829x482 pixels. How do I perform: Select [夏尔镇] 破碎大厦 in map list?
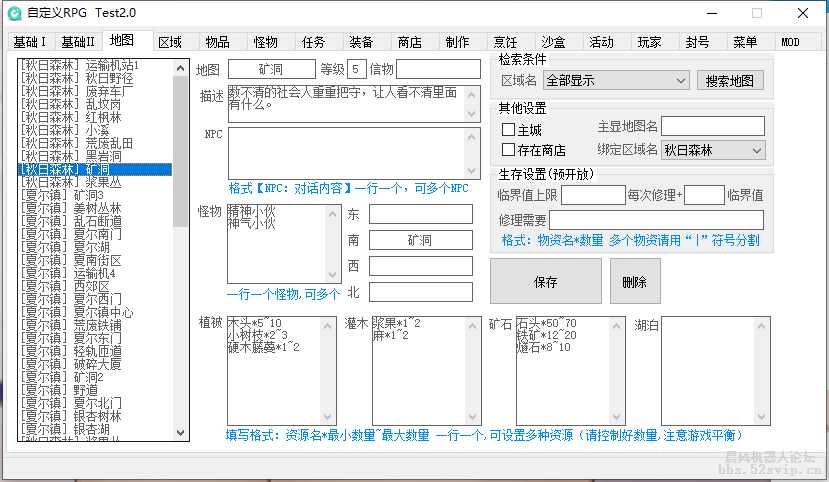95,364
